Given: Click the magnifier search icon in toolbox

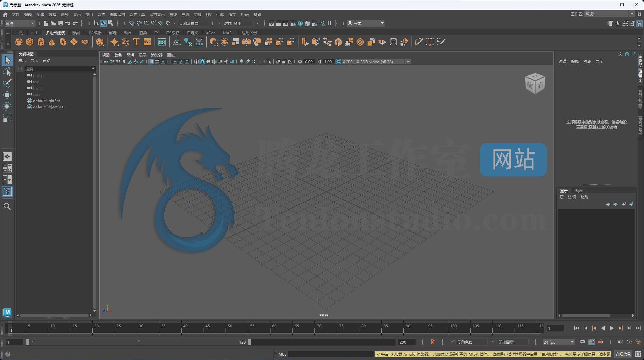Looking at the screenshot, I should pos(7,206).
